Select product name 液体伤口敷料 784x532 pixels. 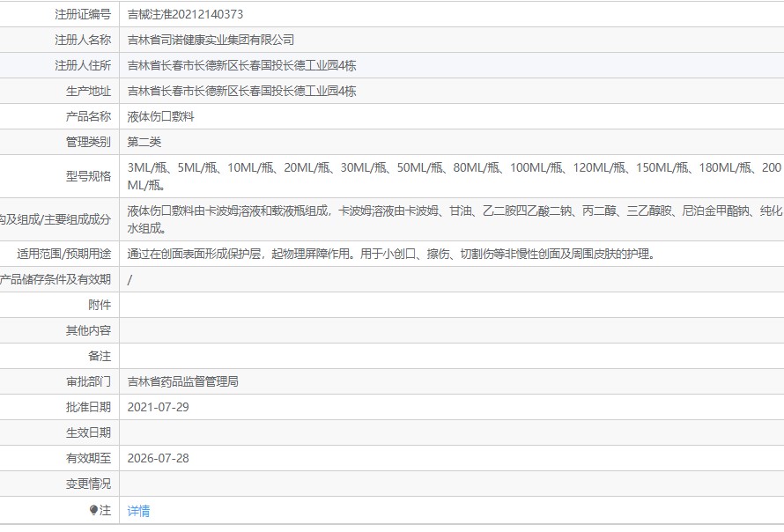point(160,116)
